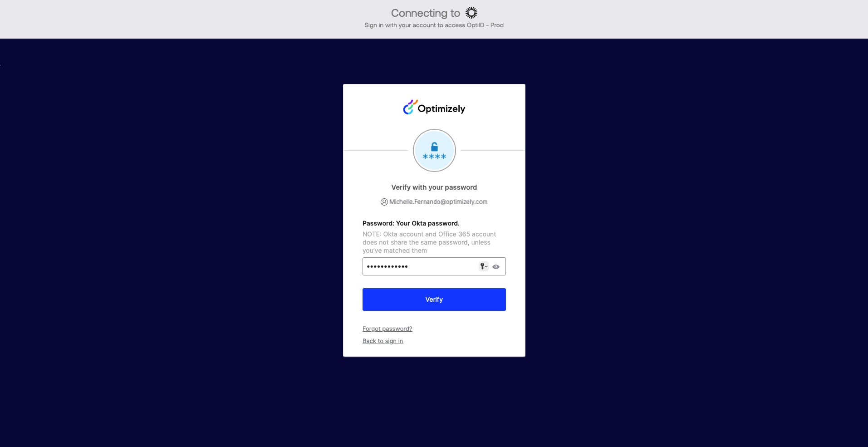Click the spinning loader beside Connecting to

tap(471, 13)
